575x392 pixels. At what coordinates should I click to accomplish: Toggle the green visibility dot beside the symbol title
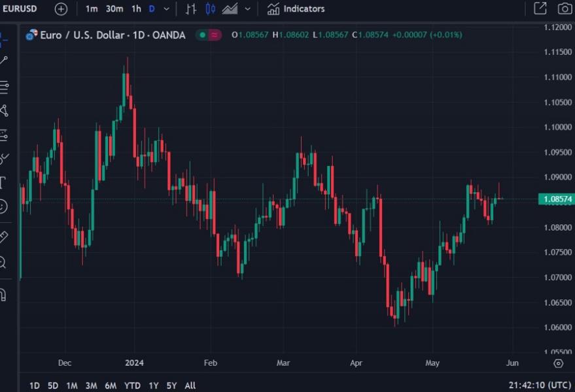(202, 35)
